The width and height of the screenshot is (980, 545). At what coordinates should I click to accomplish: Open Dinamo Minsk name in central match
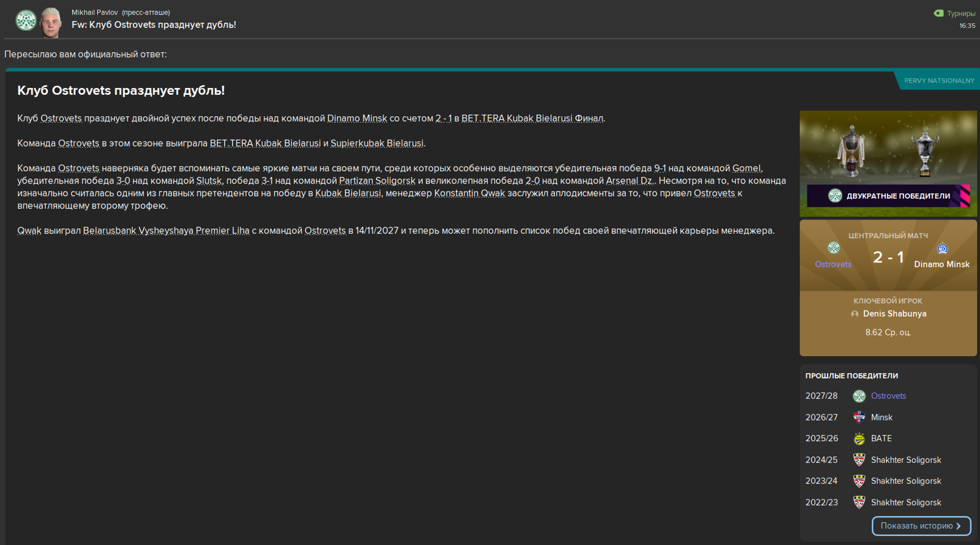click(942, 264)
